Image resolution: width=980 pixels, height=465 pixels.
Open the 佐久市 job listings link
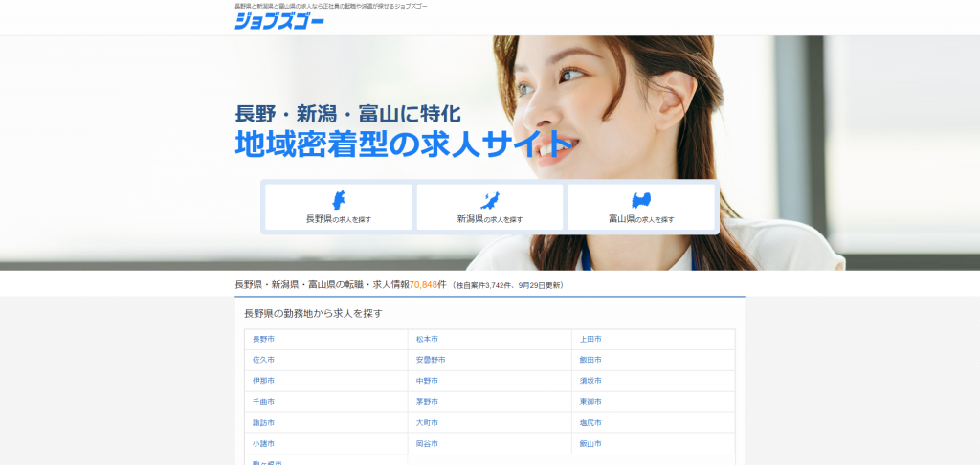pyautogui.click(x=263, y=360)
